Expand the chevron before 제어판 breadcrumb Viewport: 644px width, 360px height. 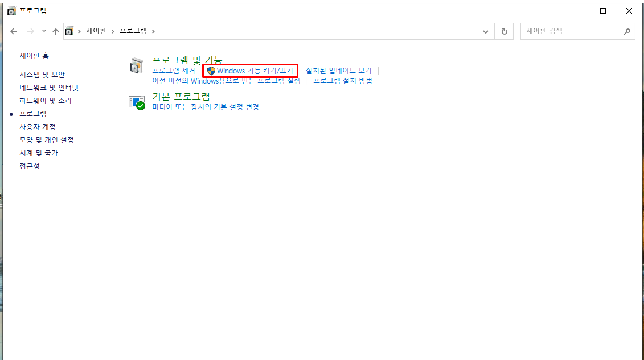point(79,31)
